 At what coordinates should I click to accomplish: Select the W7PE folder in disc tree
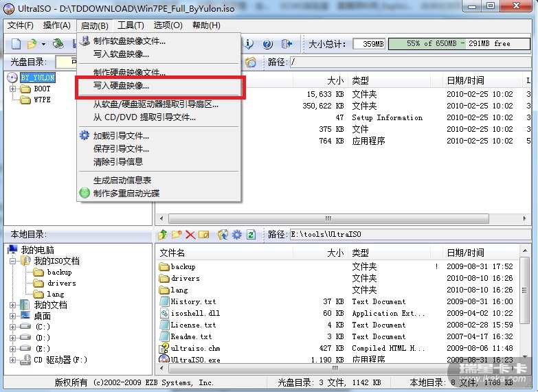click(x=42, y=100)
